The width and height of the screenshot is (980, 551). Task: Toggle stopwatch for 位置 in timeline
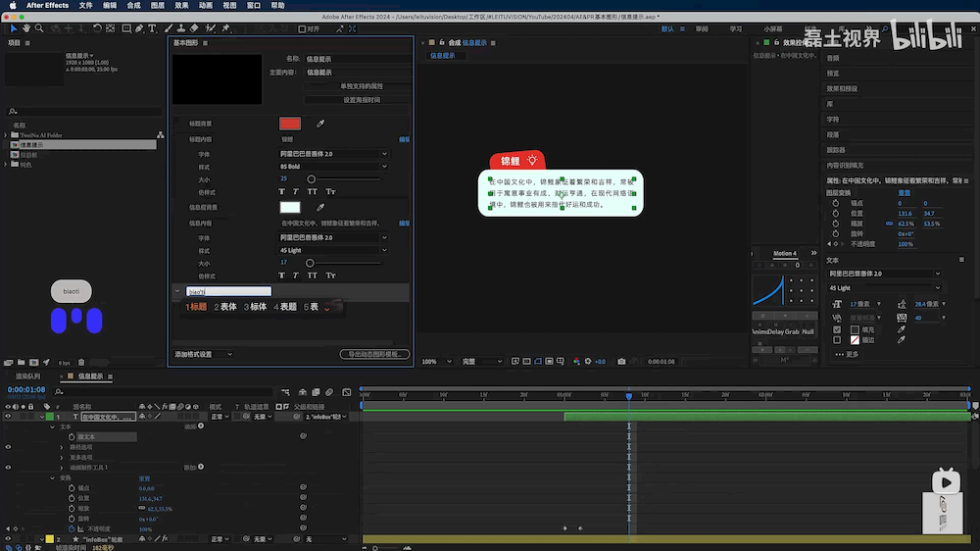pyautogui.click(x=72, y=498)
